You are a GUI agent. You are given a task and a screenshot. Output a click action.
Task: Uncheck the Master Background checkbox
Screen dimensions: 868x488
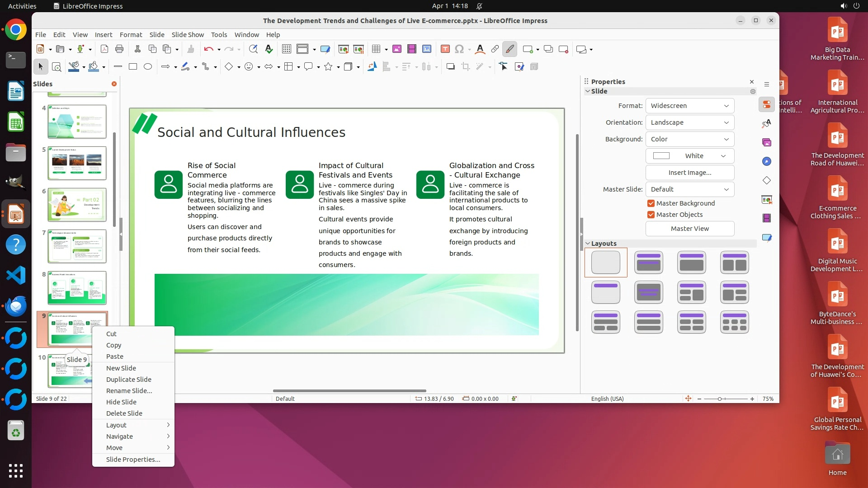[651, 203]
